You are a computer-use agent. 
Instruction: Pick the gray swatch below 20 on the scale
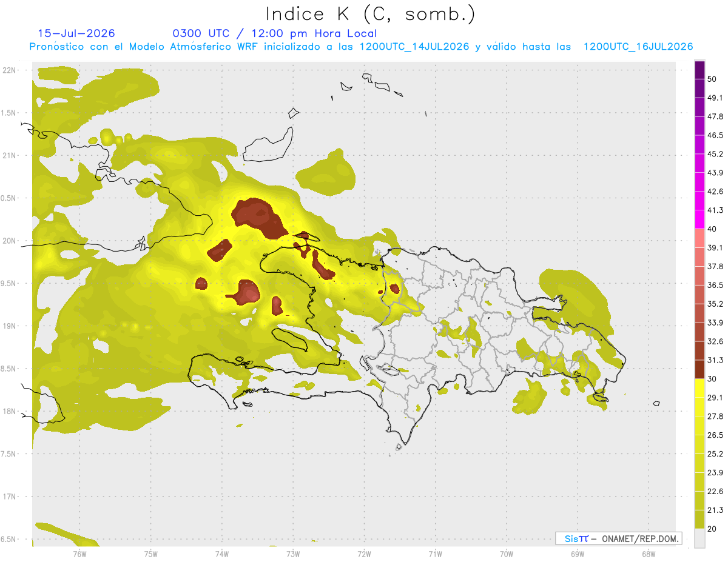(x=700, y=538)
